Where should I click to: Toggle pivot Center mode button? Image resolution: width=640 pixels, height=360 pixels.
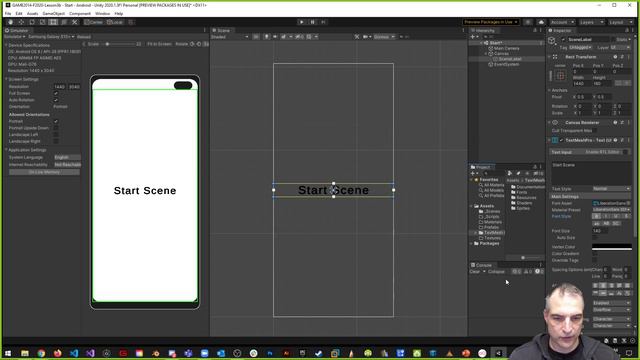[x=93, y=22]
